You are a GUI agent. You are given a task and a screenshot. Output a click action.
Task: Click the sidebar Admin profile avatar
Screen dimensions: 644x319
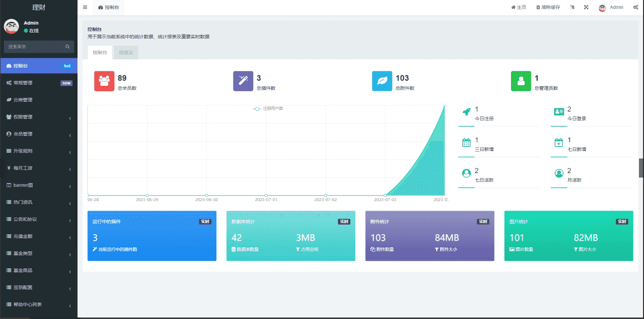coord(12,27)
